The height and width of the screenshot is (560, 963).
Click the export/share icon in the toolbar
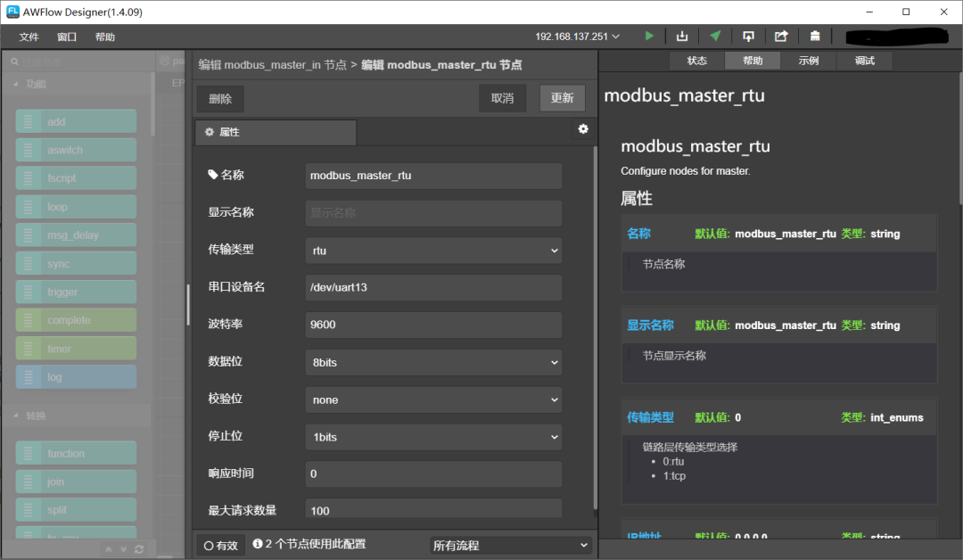pos(781,36)
